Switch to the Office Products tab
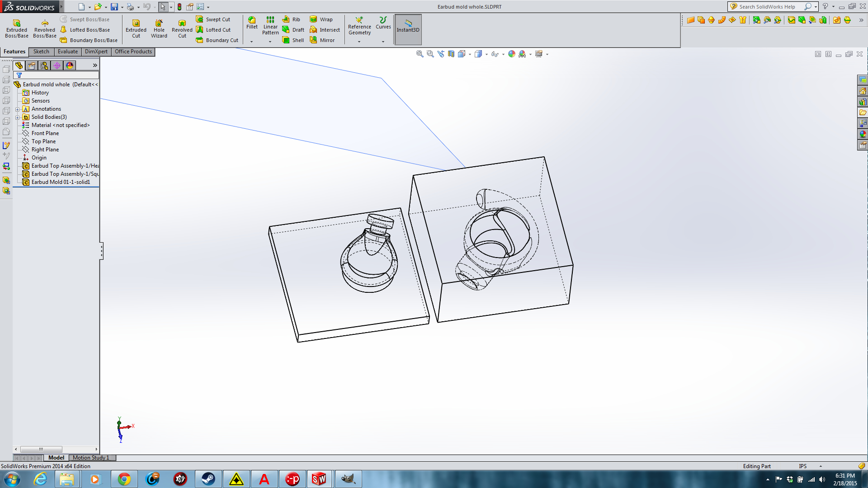868x488 pixels. [x=133, y=52]
